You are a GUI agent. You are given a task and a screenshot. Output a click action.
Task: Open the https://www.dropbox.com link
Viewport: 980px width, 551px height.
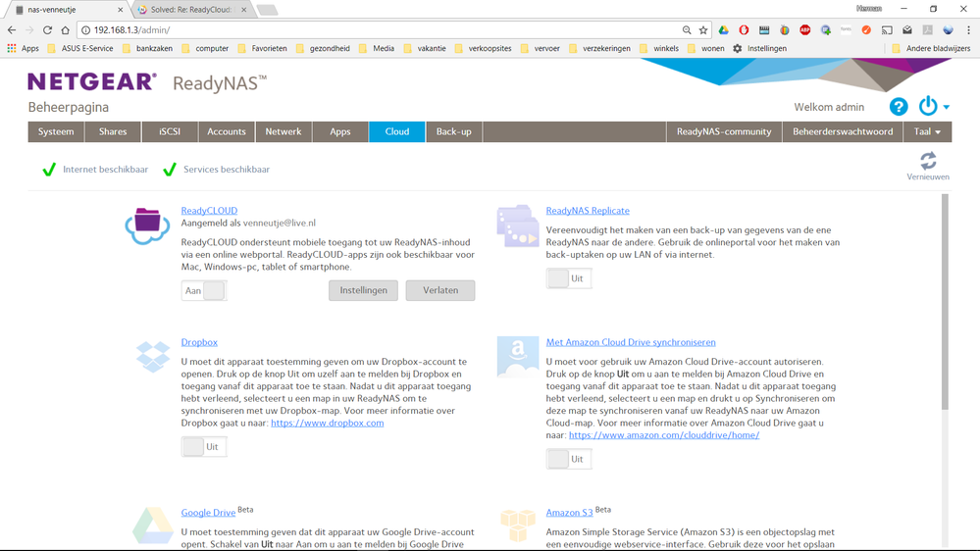[x=327, y=423]
